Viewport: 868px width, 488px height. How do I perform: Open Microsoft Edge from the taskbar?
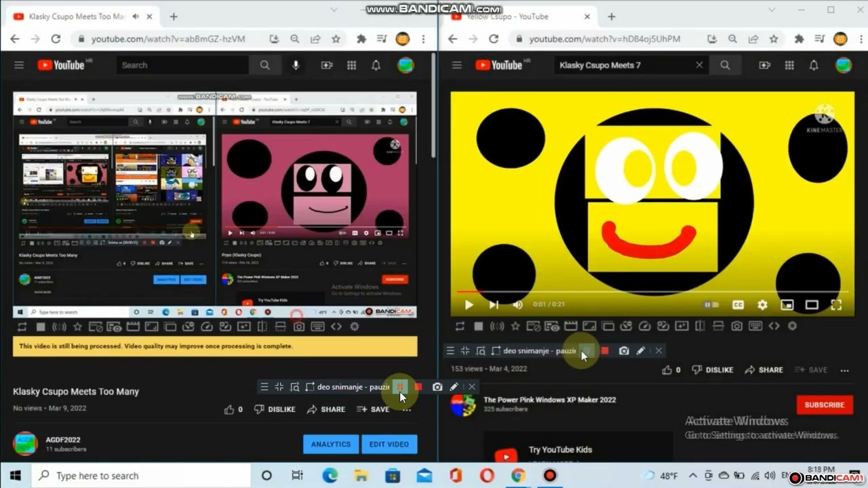pyautogui.click(x=330, y=476)
